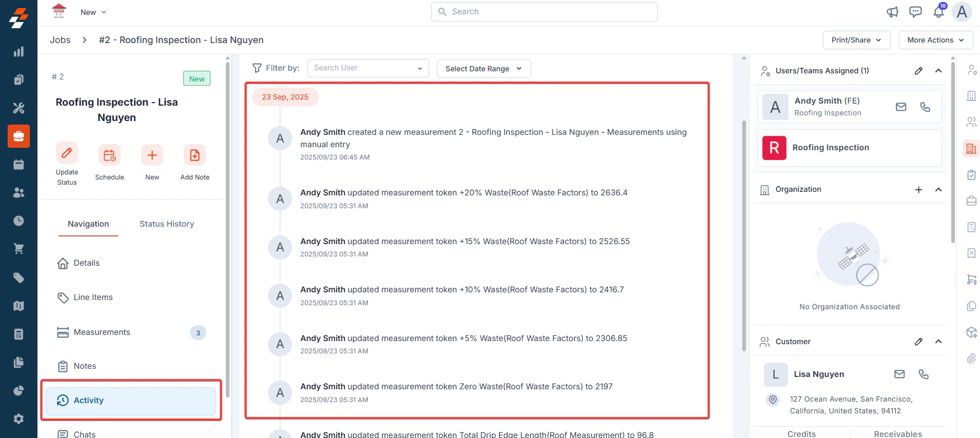Click the activity feed vertical scrollbar
980x438 pixels.
(x=744, y=236)
